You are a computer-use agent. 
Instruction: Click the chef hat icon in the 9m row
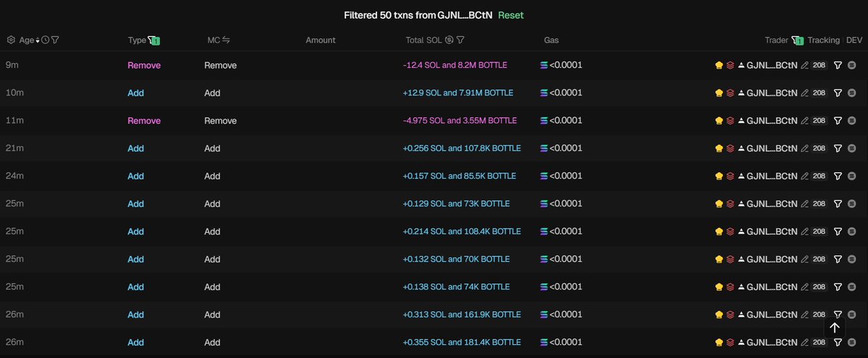719,65
